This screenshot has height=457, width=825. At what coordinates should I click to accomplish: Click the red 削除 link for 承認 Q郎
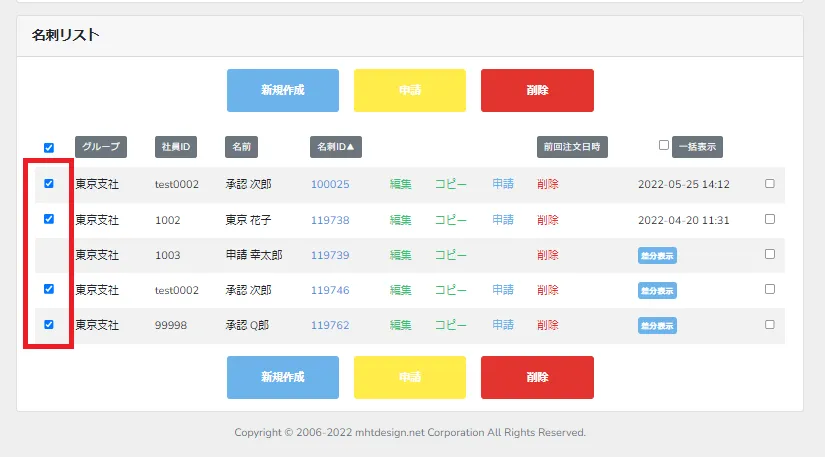[548, 326]
